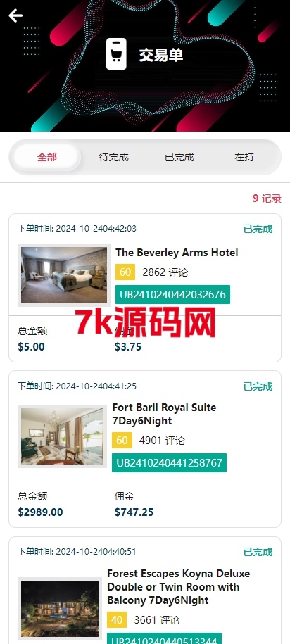Click 2862 评论 review count
The width and height of the screenshot is (290, 644).
(x=165, y=272)
